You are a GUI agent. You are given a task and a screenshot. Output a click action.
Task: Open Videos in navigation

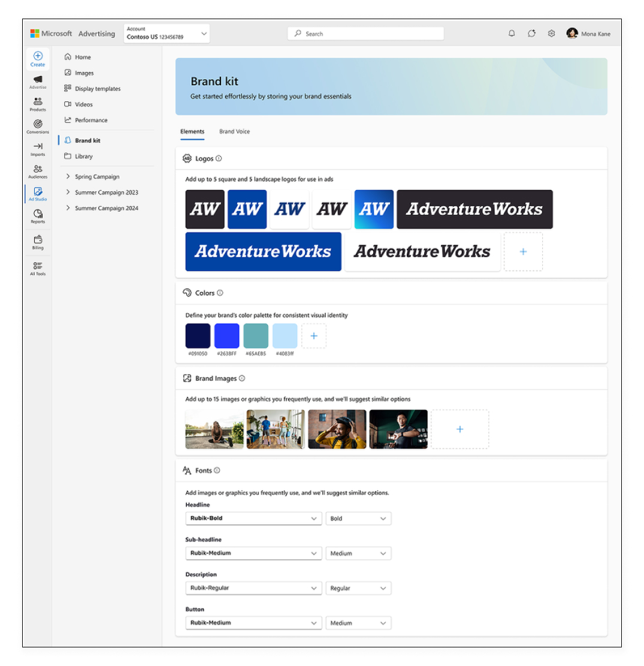tap(84, 104)
